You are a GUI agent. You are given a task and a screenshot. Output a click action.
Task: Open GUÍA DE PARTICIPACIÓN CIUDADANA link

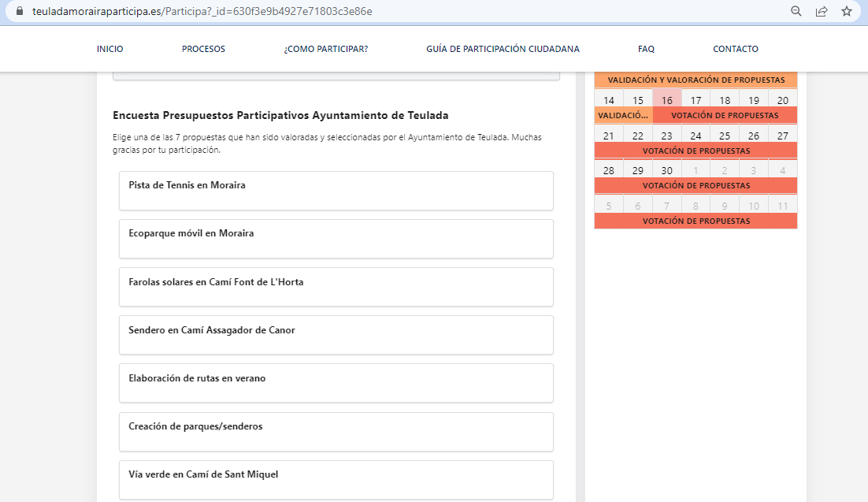pyautogui.click(x=503, y=49)
